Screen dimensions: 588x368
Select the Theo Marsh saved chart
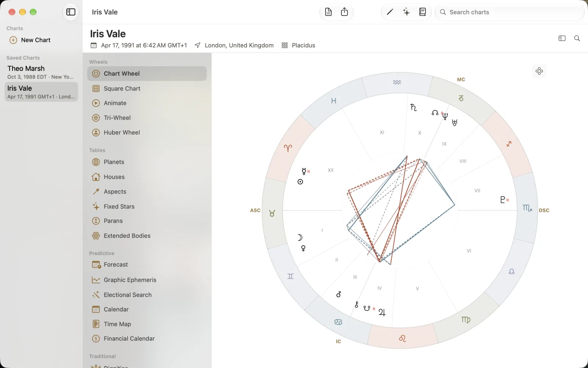[x=41, y=72]
